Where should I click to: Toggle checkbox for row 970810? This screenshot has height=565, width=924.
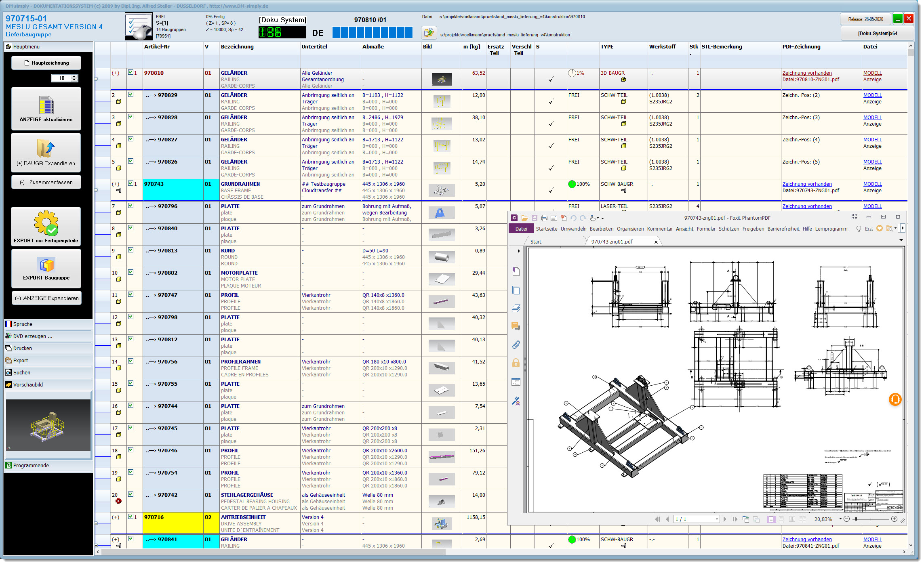tap(131, 72)
